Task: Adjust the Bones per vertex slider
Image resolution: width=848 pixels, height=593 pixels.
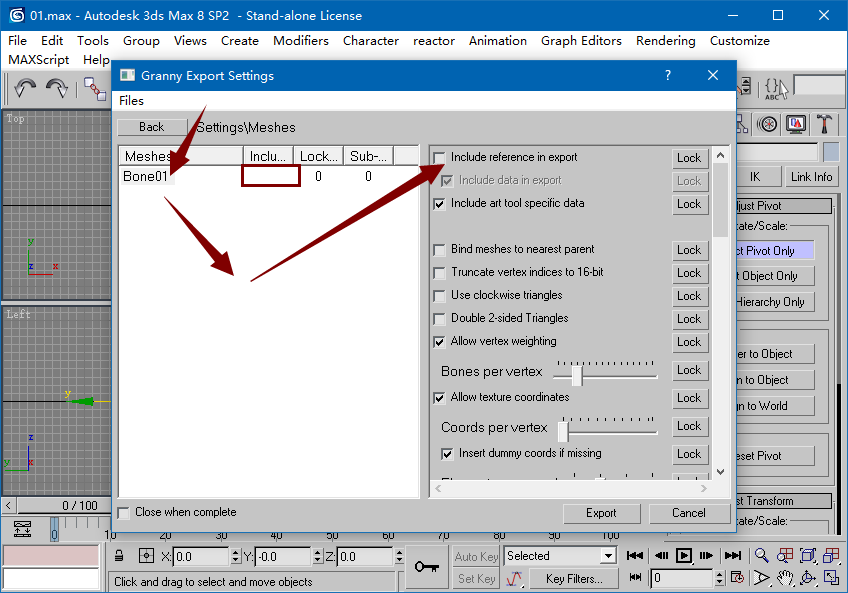Action: click(x=577, y=375)
